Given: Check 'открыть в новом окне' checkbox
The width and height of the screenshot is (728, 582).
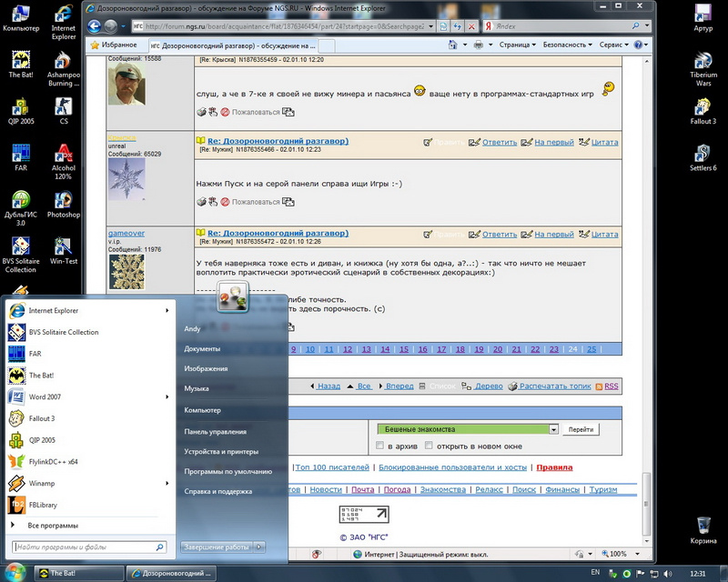Looking at the screenshot, I should point(429,446).
